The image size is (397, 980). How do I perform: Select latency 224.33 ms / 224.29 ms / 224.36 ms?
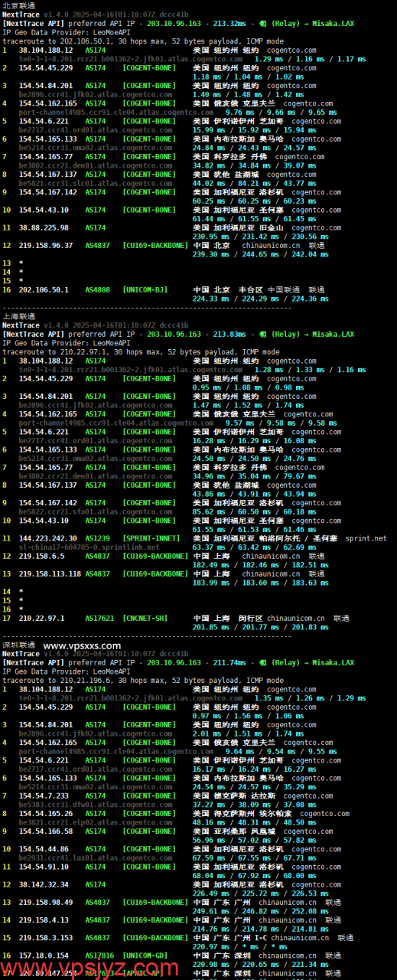pyautogui.click(x=260, y=299)
